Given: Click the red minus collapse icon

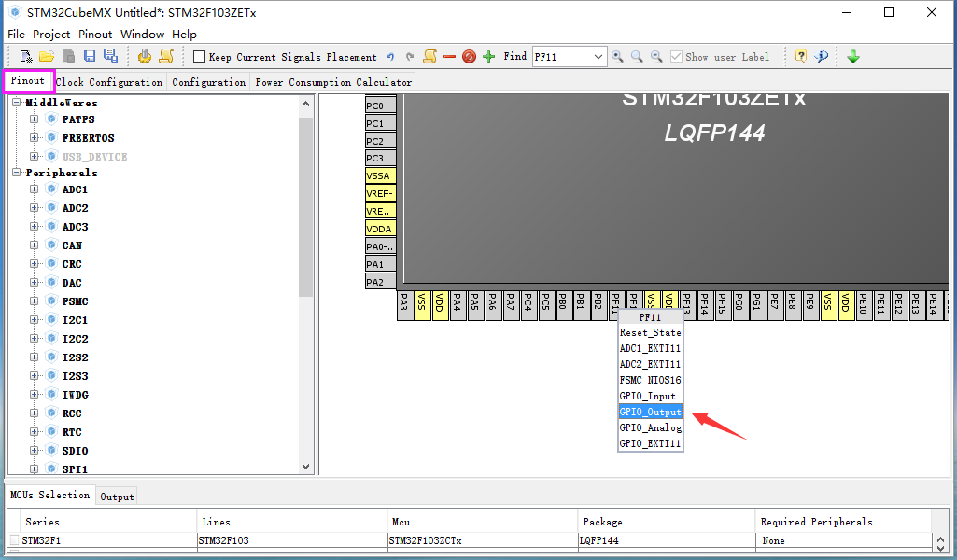Looking at the screenshot, I should pos(450,57).
